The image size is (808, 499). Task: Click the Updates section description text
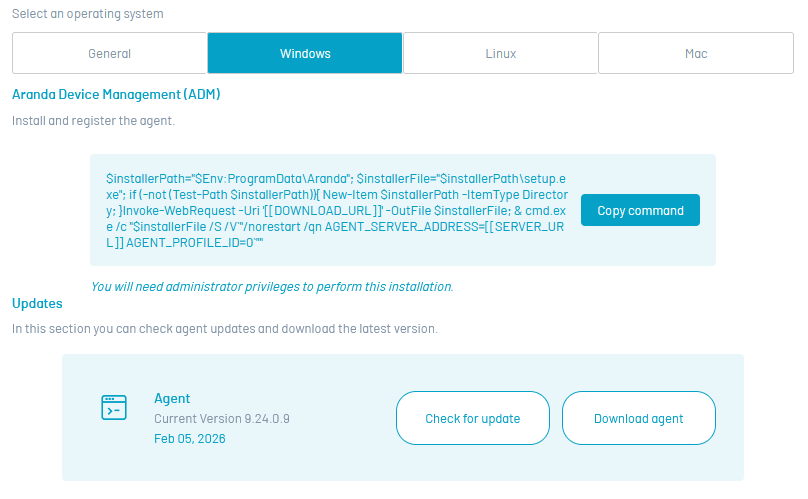tap(224, 328)
